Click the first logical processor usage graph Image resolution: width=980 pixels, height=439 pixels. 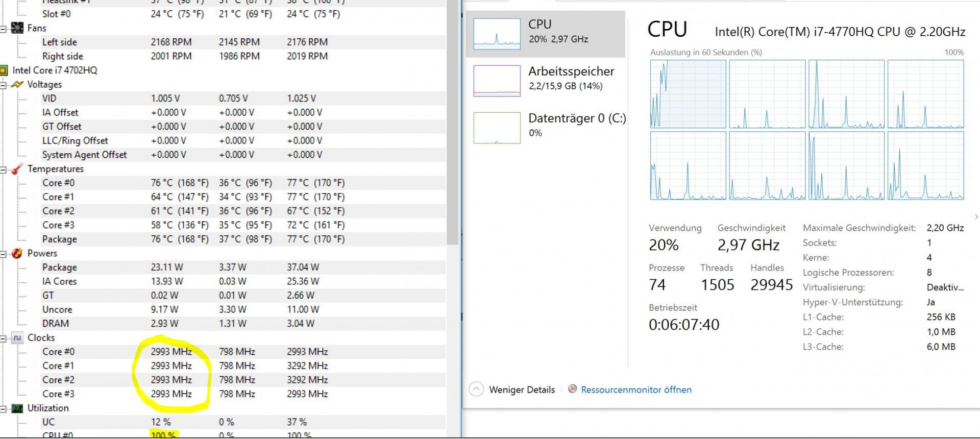point(688,94)
